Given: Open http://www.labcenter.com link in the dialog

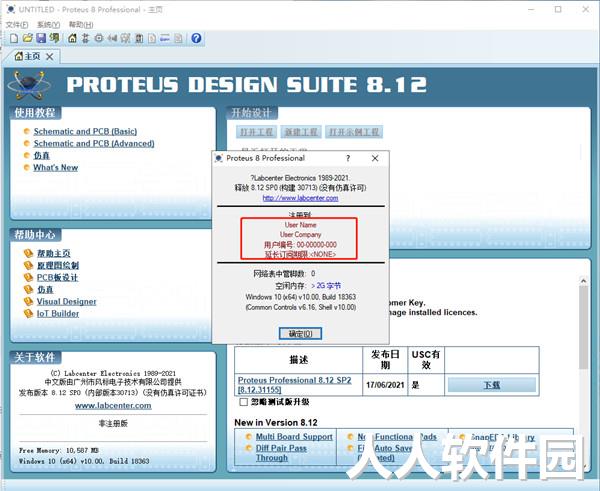Looking at the screenshot, I should click(x=300, y=198).
